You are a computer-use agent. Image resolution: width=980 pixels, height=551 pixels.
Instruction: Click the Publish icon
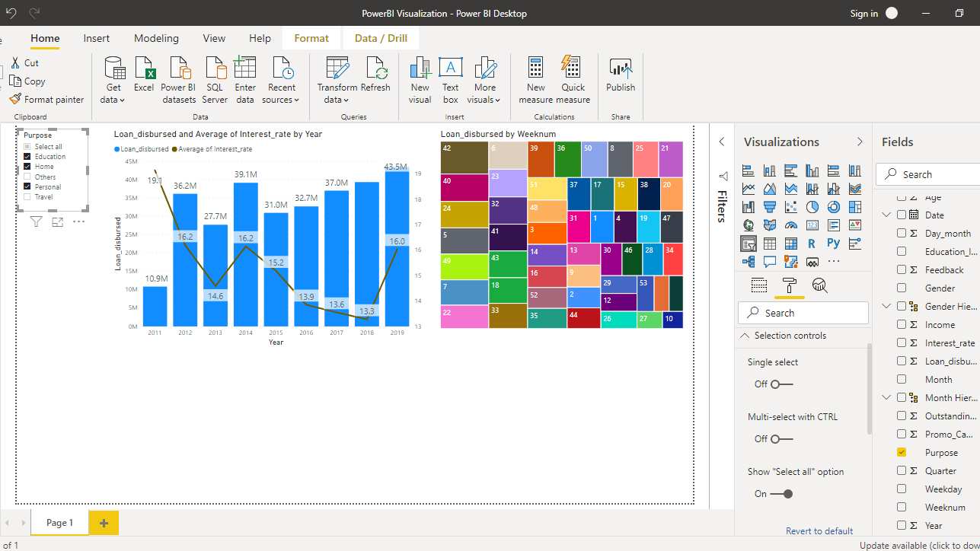pos(621,68)
